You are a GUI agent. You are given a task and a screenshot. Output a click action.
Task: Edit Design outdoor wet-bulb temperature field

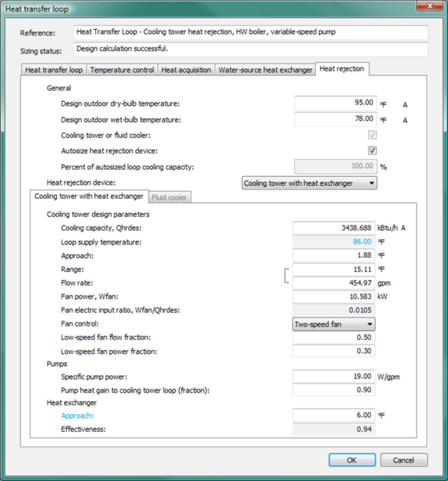pyautogui.click(x=335, y=119)
